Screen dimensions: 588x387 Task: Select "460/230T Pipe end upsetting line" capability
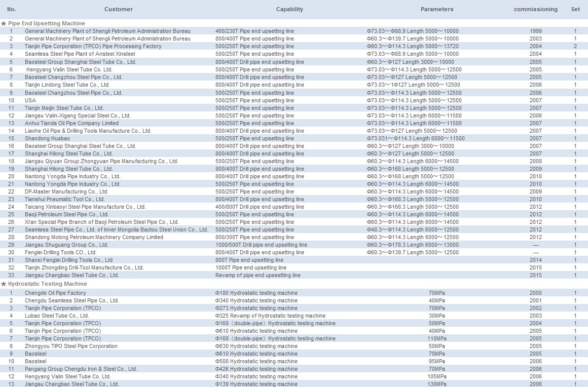click(x=254, y=31)
